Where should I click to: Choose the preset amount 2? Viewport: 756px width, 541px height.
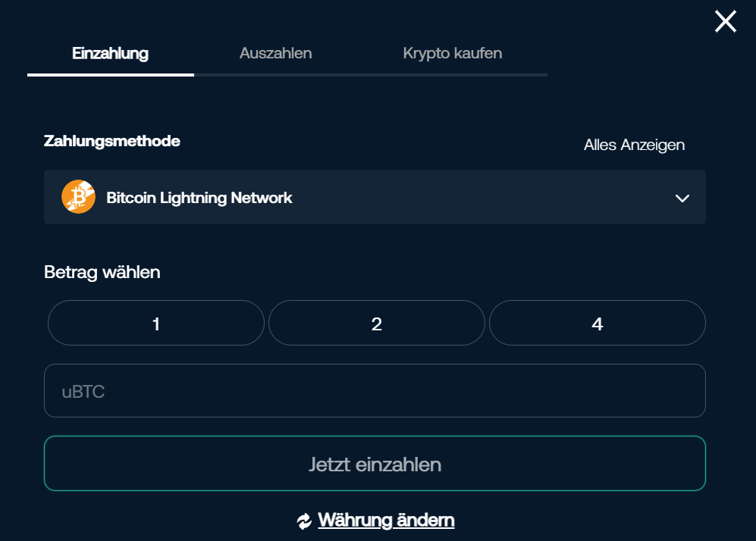click(376, 324)
